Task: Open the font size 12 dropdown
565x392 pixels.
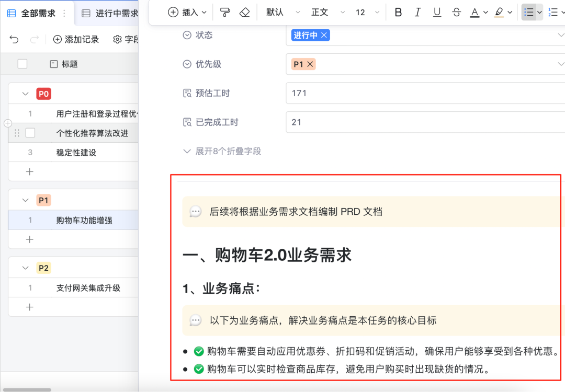Action: point(366,13)
